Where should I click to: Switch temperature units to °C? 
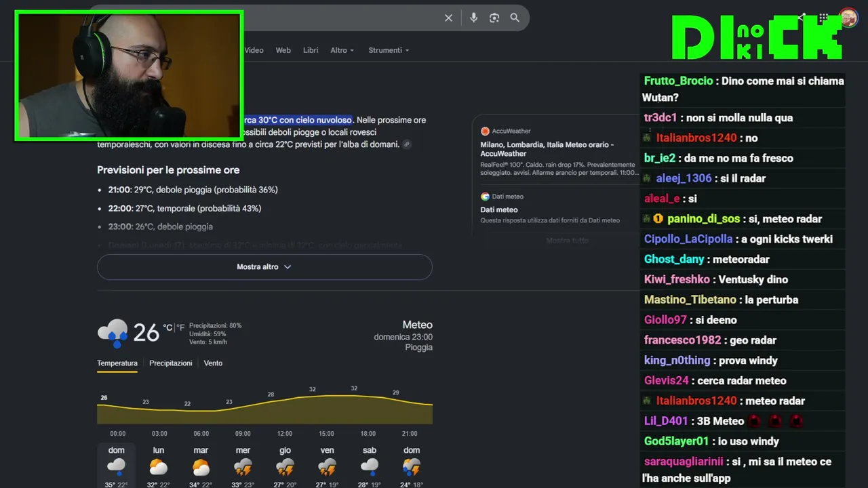(x=167, y=327)
